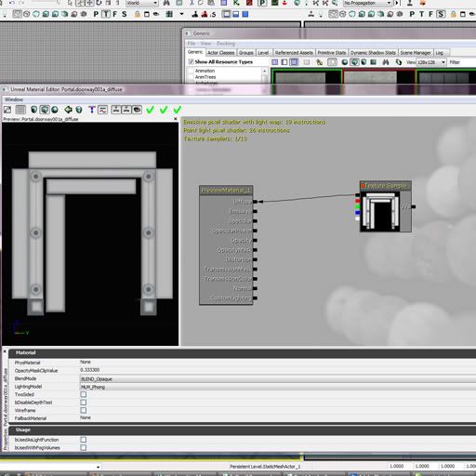The height and width of the screenshot is (476, 476).
Task: Click the S button in right viewport toolbar
Action: tap(441, 14)
